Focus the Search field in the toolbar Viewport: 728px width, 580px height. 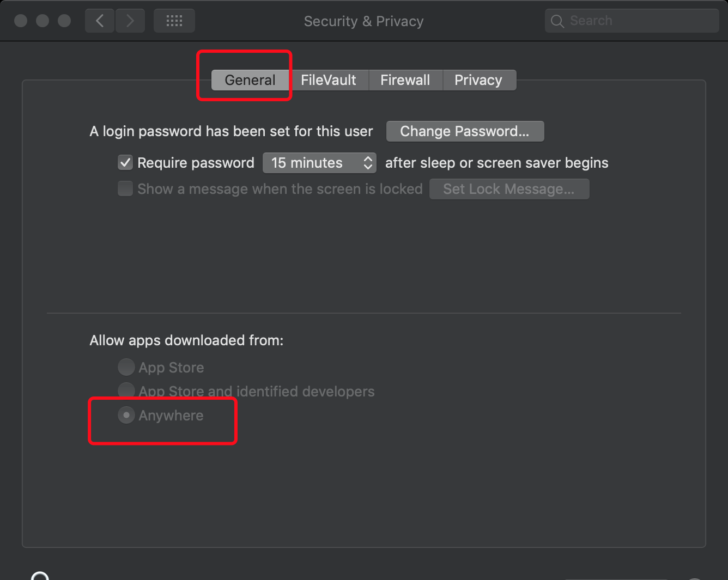(632, 21)
